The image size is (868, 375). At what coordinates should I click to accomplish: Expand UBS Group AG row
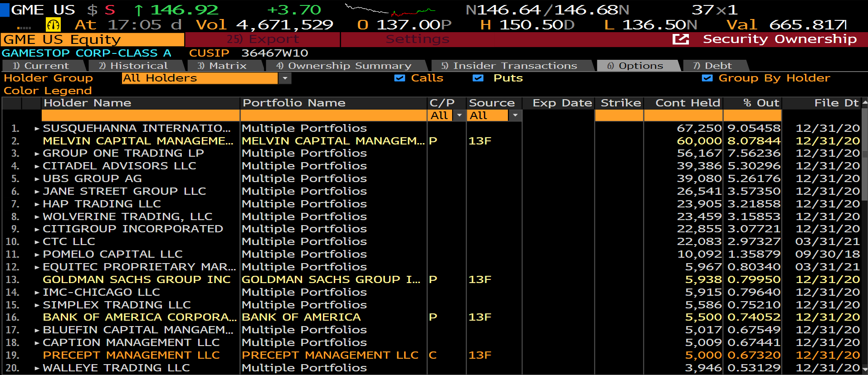37,179
